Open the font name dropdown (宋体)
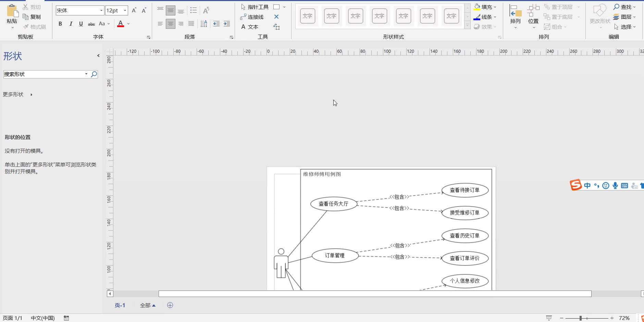The image size is (644, 322). coord(101,11)
